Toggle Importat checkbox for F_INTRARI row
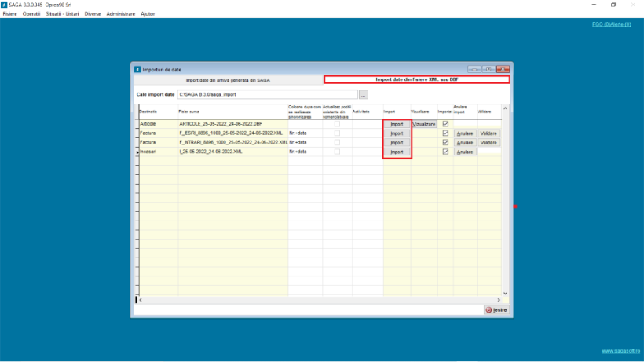Viewport: 644px width, 362px height. 445,142
